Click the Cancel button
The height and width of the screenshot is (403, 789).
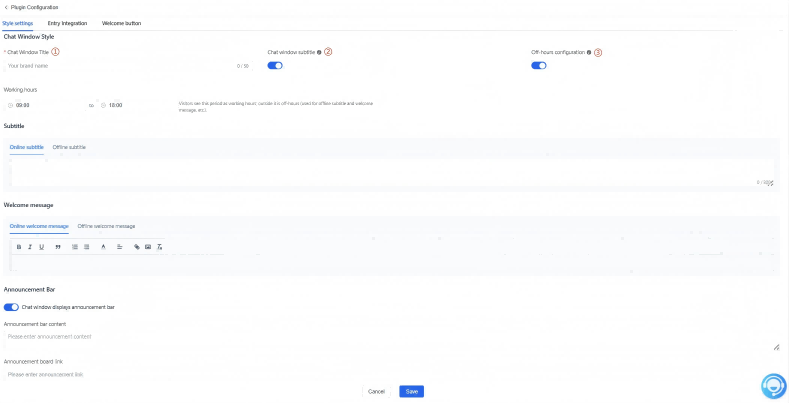pos(376,391)
